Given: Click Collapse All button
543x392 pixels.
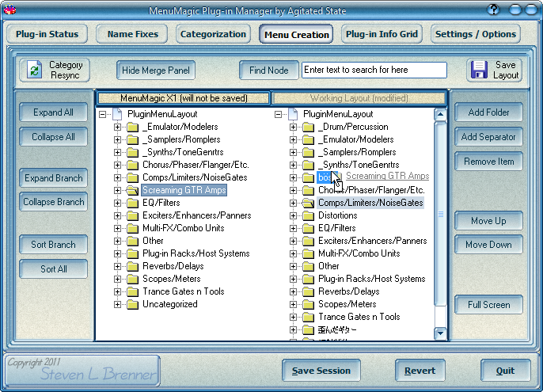Looking at the screenshot, I should click(x=53, y=137).
